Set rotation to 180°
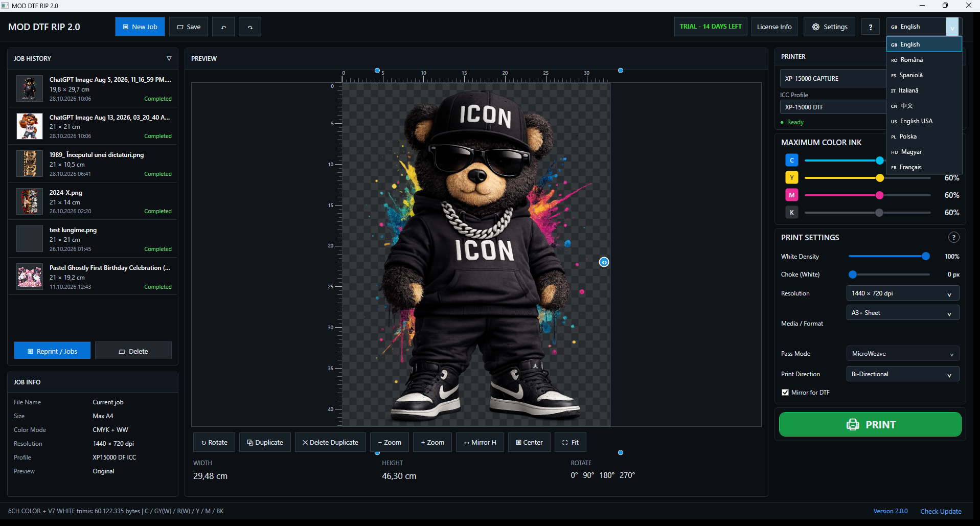The image size is (980, 526). coord(607,475)
